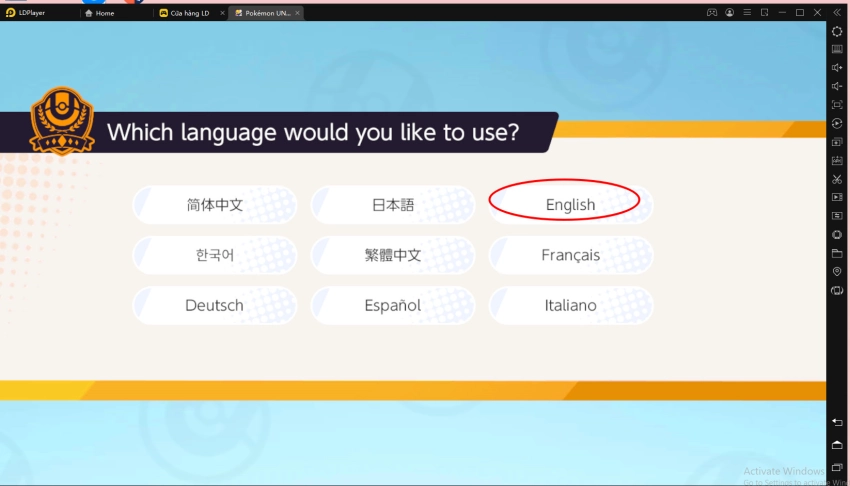The width and height of the screenshot is (850, 486).
Task: Open keyboard mapping tool in sidebar
Action: point(837,49)
